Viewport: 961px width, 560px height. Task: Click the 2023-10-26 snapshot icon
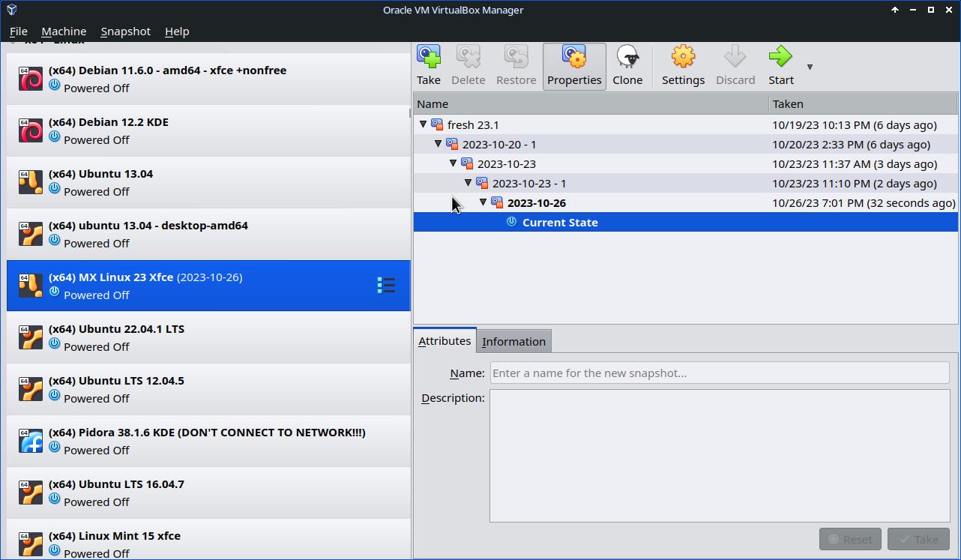tap(497, 202)
